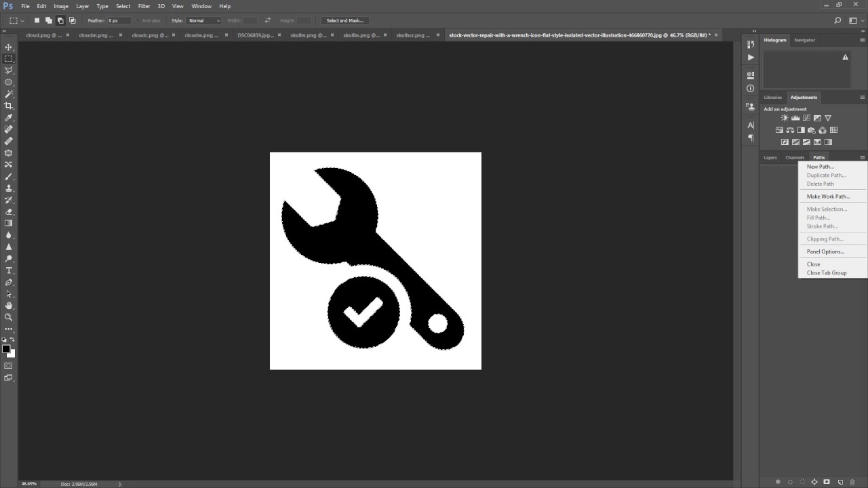Click Panel Options in the Paths menu

825,251
